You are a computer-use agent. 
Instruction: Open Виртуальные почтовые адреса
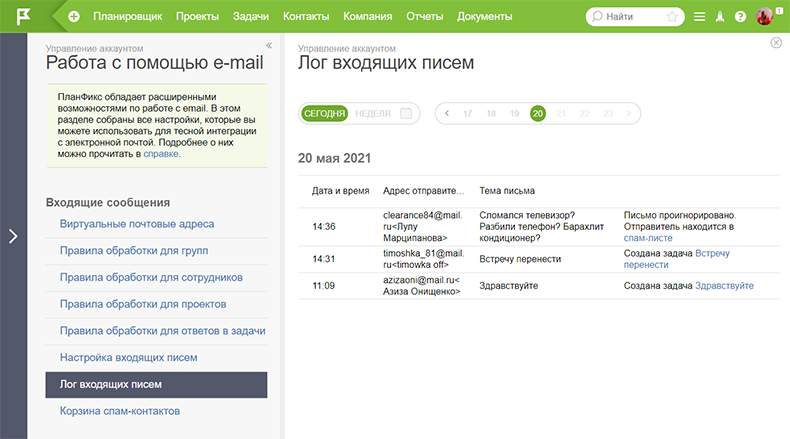pos(137,224)
